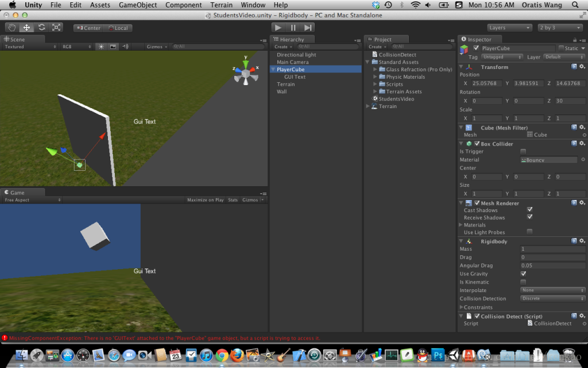The width and height of the screenshot is (588, 368).
Task: Click the Mesh object picker circle
Action: click(584, 135)
